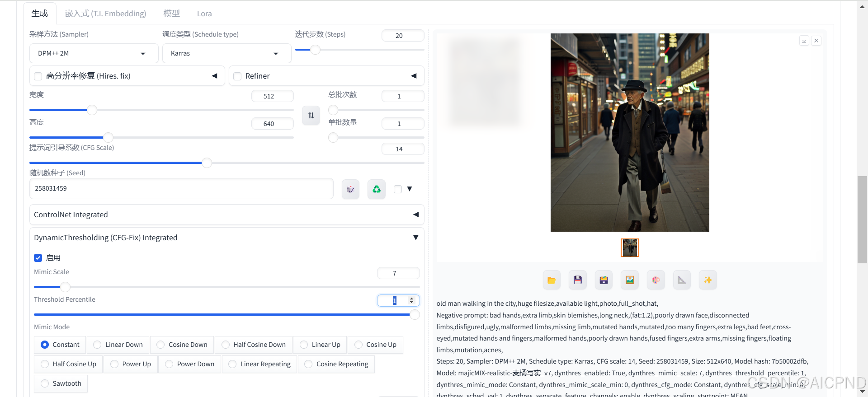
Task: Open the DPM++ 2M sampler dropdown
Action: coord(94,53)
